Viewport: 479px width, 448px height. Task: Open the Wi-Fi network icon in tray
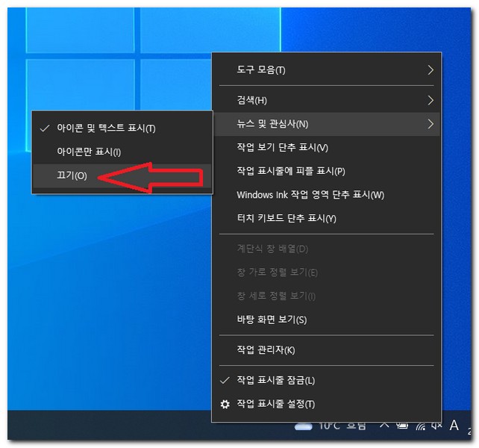click(421, 426)
